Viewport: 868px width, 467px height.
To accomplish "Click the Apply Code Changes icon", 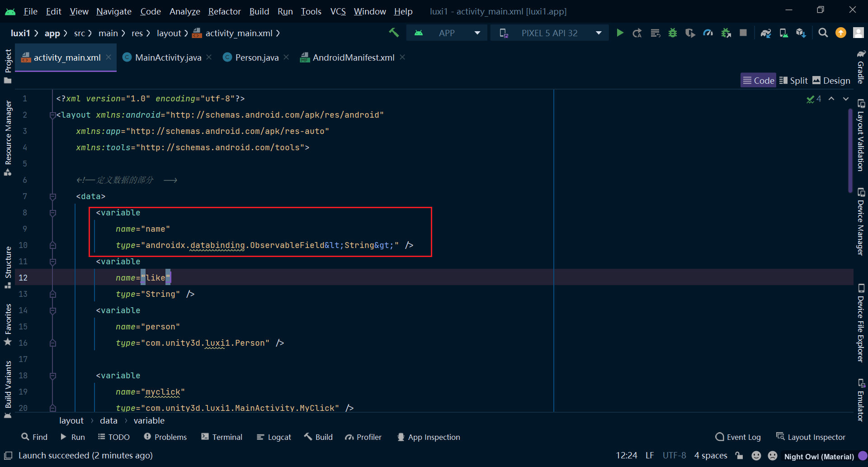I will click(x=655, y=33).
